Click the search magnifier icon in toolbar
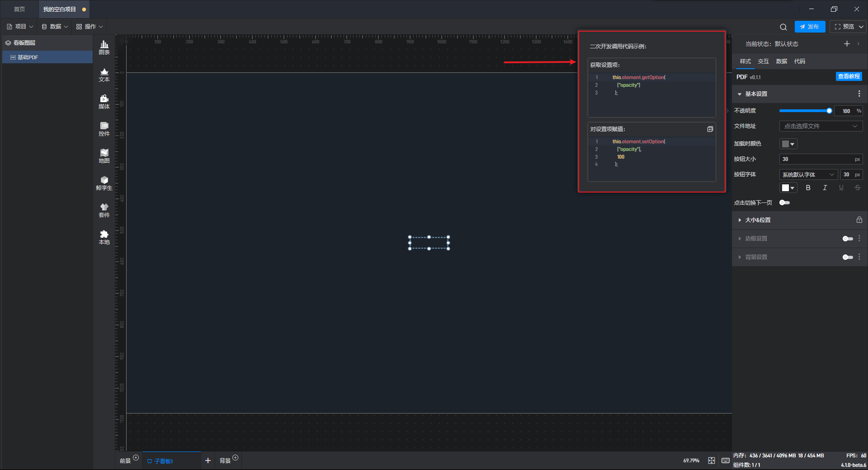 pyautogui.click(x=783, y=27)
